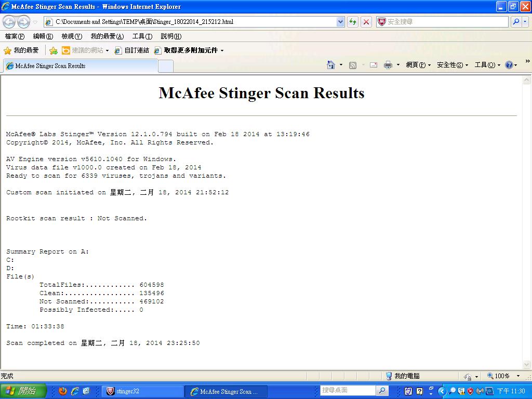This screenshot has height=399, width=532.
Task: Open the search provider dropdown arrow
Action: pos(525,22)
